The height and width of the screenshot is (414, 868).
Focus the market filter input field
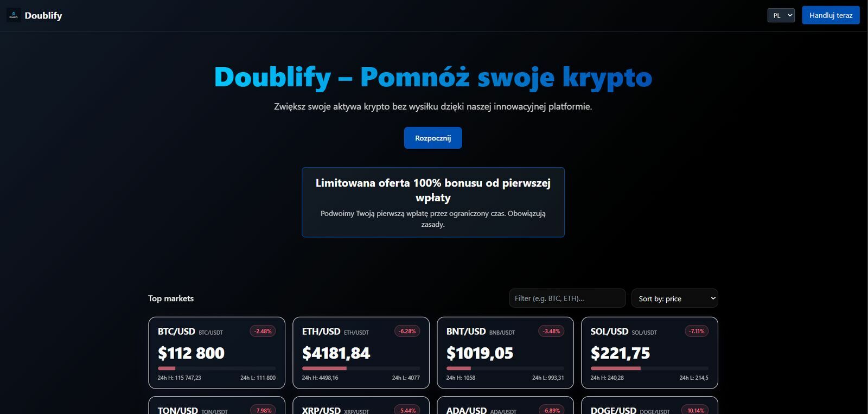567,298
